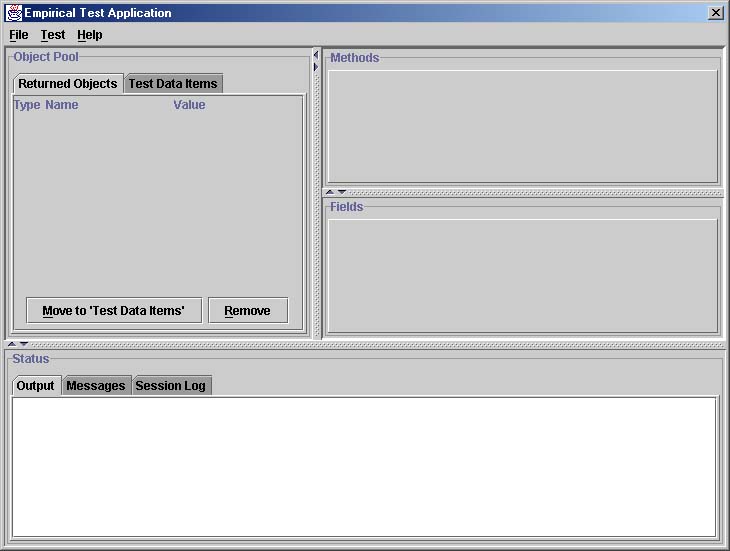Open the File menu

[x=18, y=35]
